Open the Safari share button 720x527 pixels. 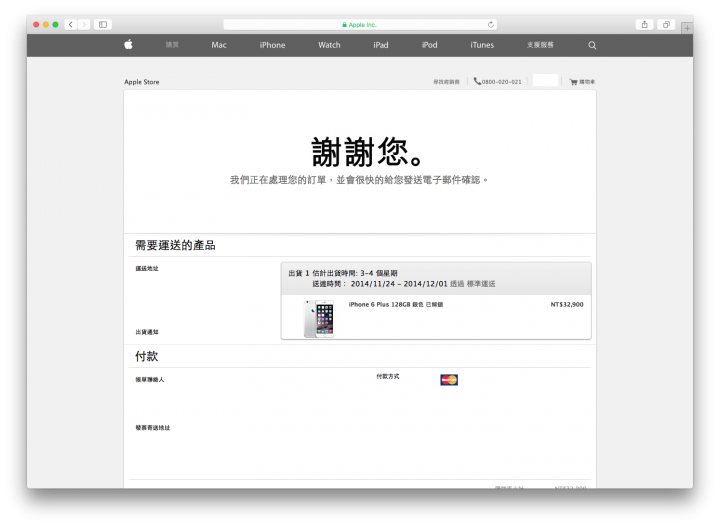click(x=644, y=24)
